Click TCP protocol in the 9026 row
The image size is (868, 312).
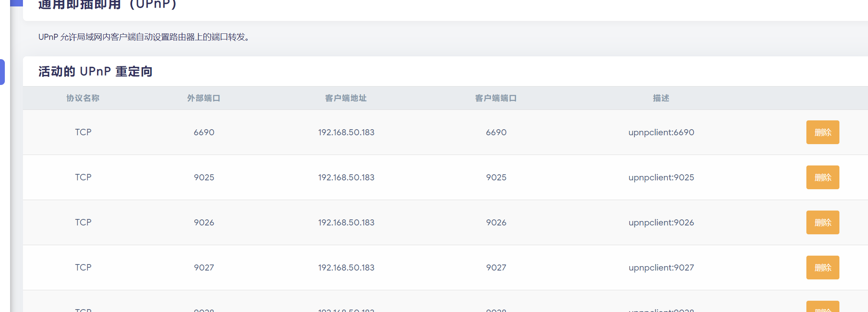(83, 223)
